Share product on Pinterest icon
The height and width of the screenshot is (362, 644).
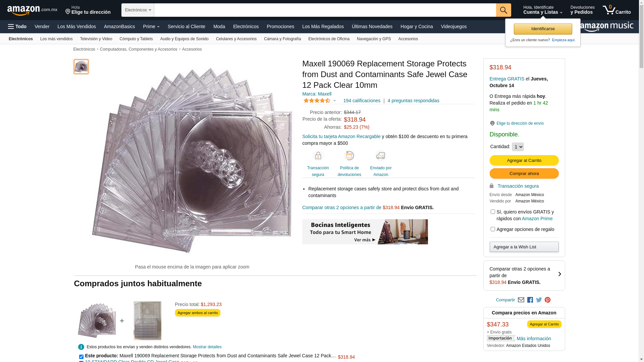(x=547, y=300)
